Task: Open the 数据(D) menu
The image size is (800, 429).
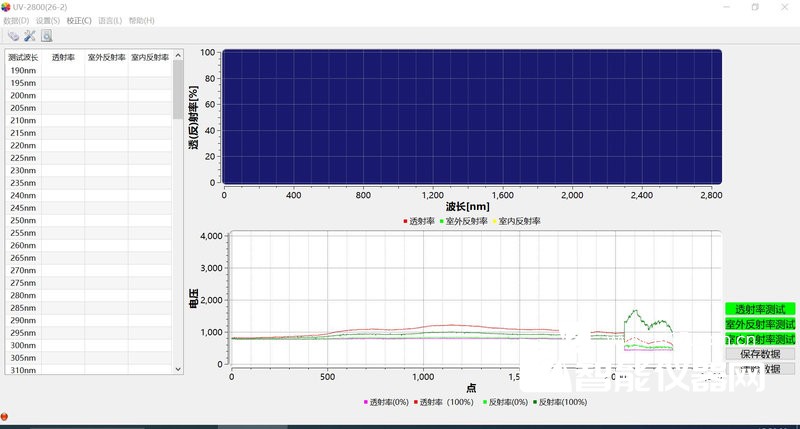Action: point(16,20)
